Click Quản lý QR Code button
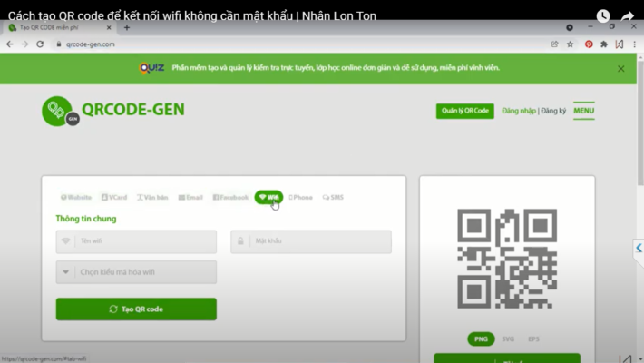 pos(465,111)
